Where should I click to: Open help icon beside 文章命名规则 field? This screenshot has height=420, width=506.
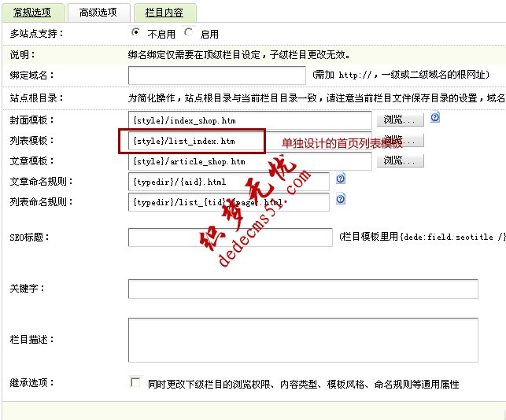(x=341, y=179)
